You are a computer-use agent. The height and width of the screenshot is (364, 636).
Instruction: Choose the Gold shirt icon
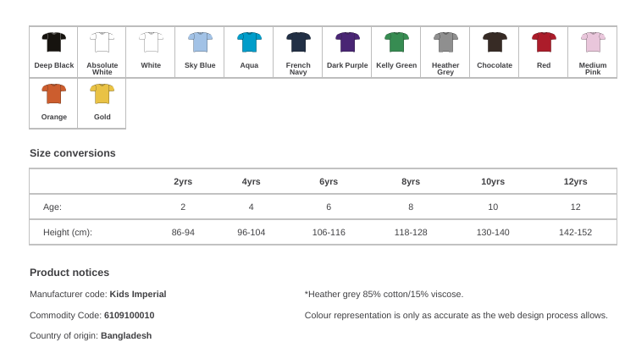(x=102, y=94)
